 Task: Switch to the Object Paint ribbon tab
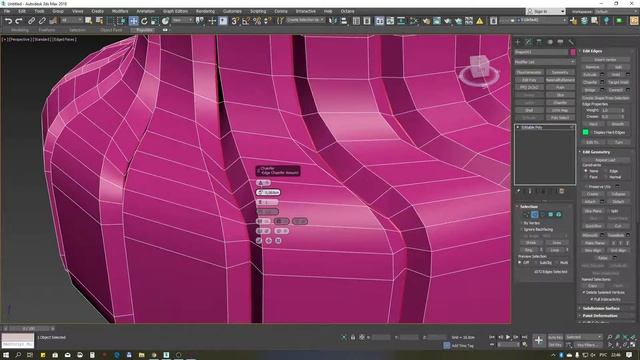(x=111, y=30)
